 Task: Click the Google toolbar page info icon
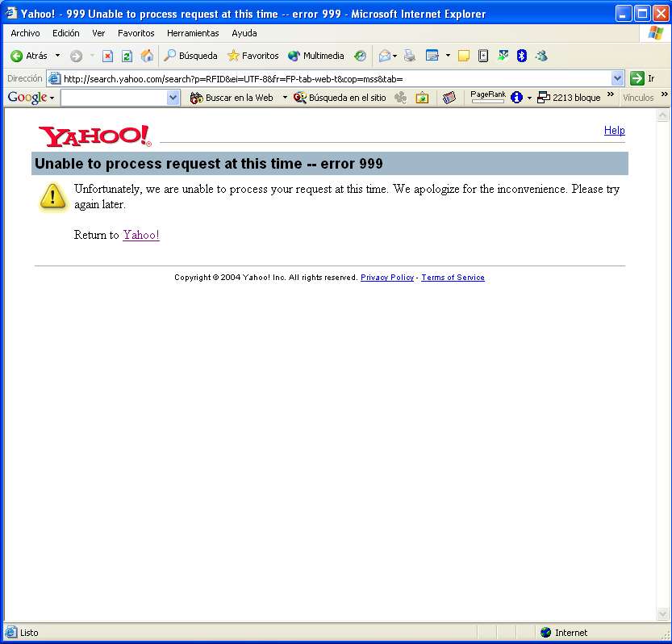coord(516,98)
